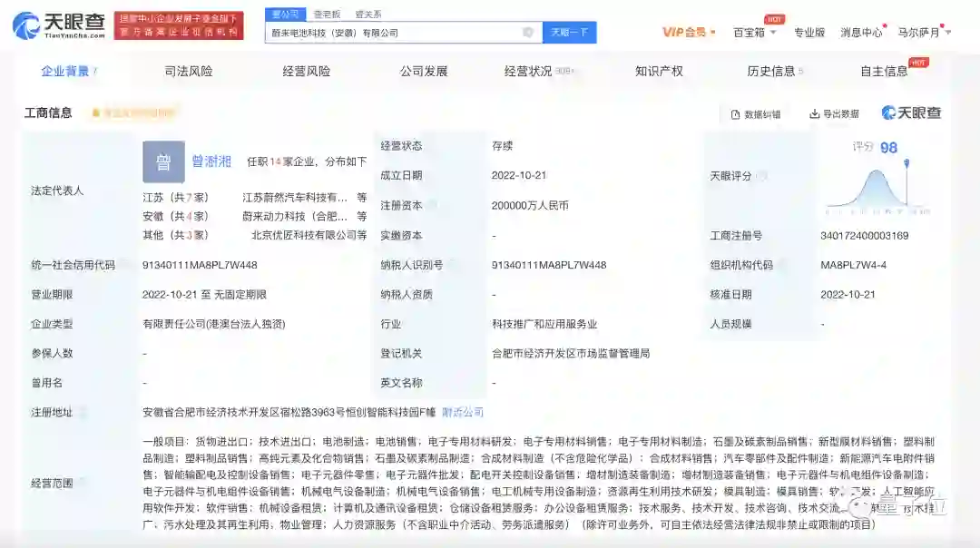Click the Tianyancha logo at top left
Viewport: 980px width, 548px height.
tap(59, 25)
